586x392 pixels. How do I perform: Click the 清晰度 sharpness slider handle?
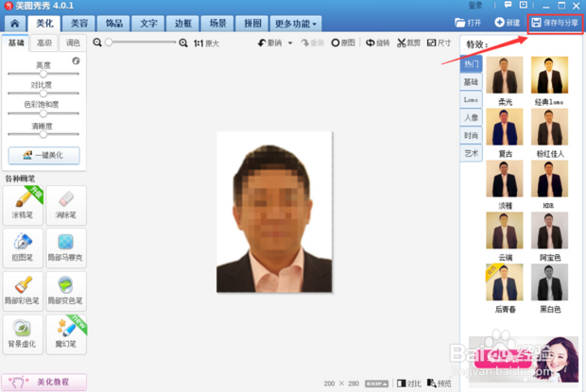43,133
